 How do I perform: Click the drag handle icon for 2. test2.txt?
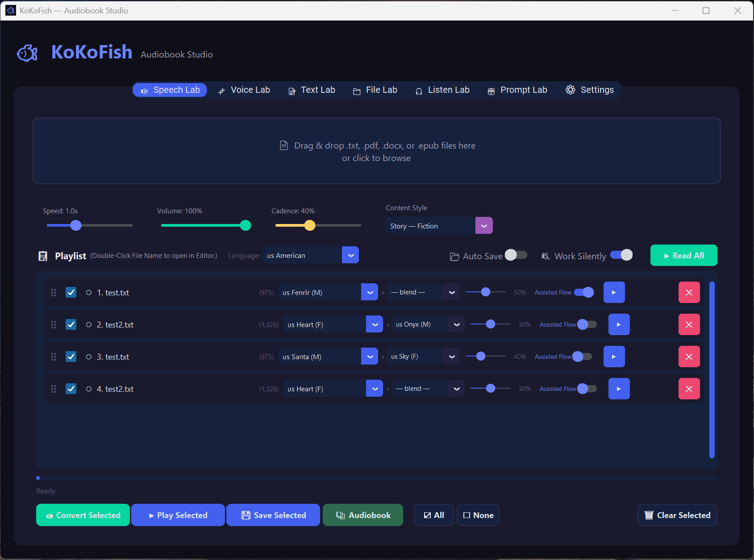(54, 324)
